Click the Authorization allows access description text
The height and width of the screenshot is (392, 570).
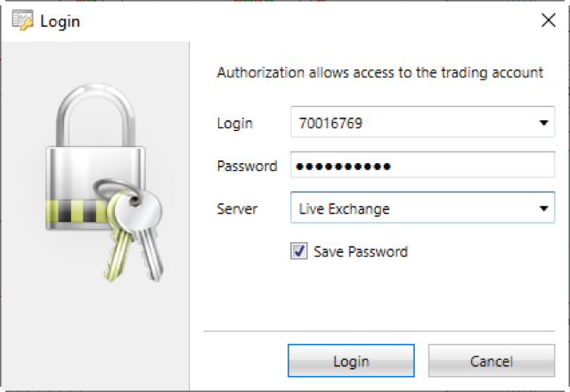coord(380,73)
